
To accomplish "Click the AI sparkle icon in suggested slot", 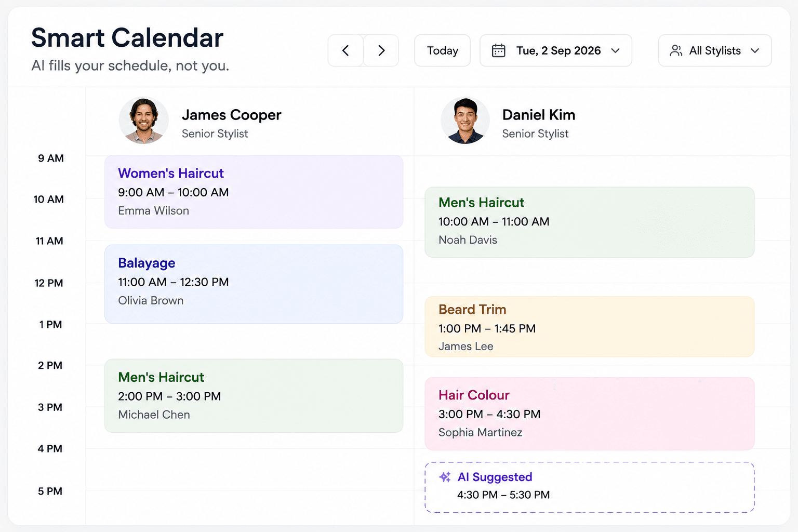I will [x=445, y=477].
